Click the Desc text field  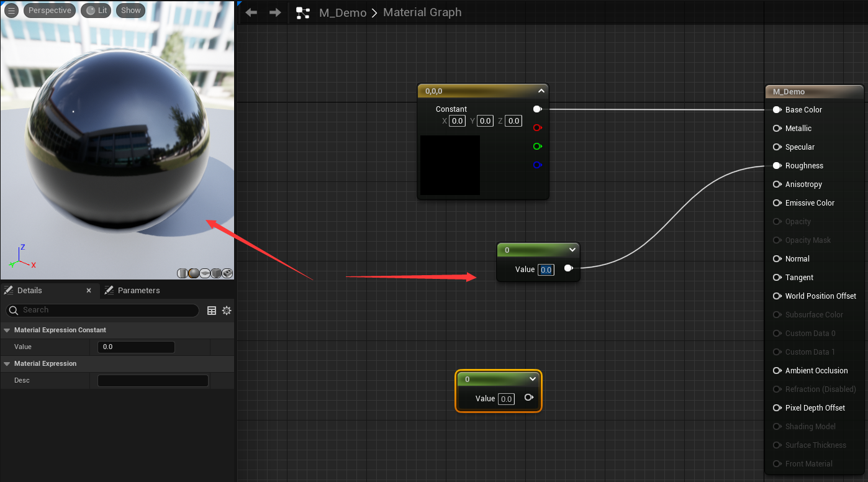click(x=153, y=381)
